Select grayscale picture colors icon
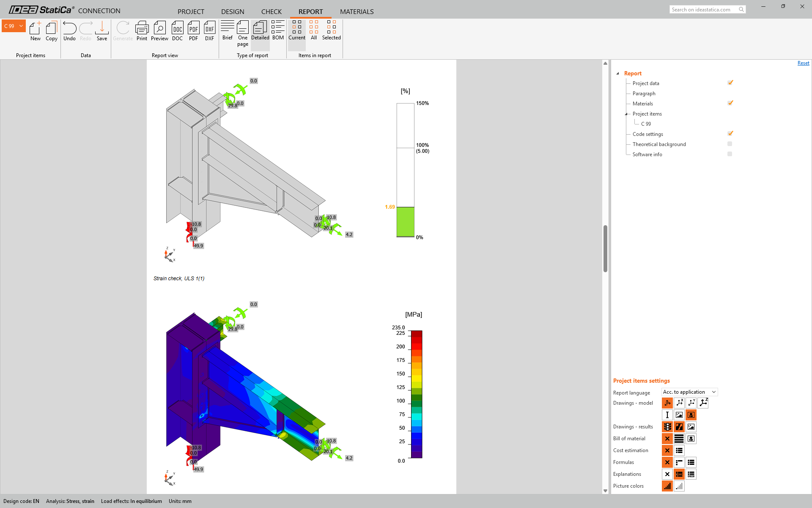This screenshot has width=812, height=508. tap(679, 486)
